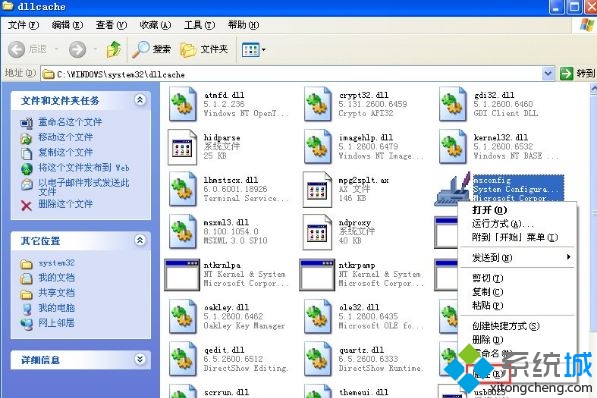Choose 粘贴(P) in context menu
597x398 pixels.
coord(517,305)
